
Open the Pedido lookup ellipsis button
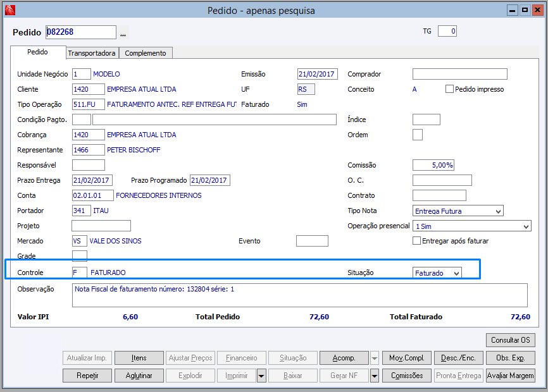click(x=123, y=32)
